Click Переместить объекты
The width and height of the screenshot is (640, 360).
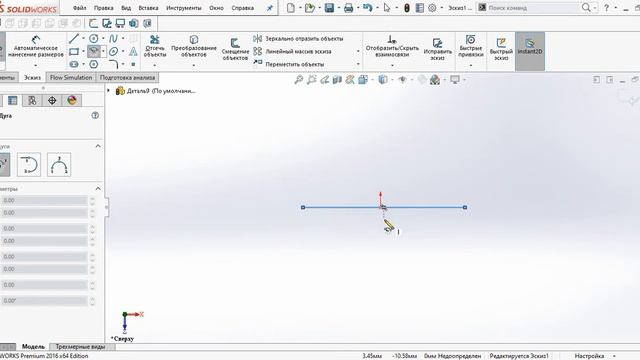click(x=289, y=64)
